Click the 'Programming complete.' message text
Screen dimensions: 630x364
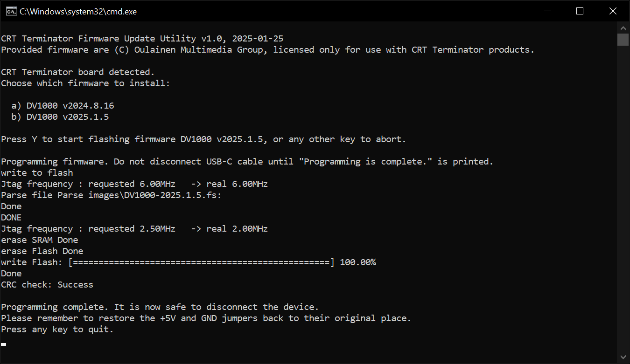pyautogui.click(x=55, y=307)
